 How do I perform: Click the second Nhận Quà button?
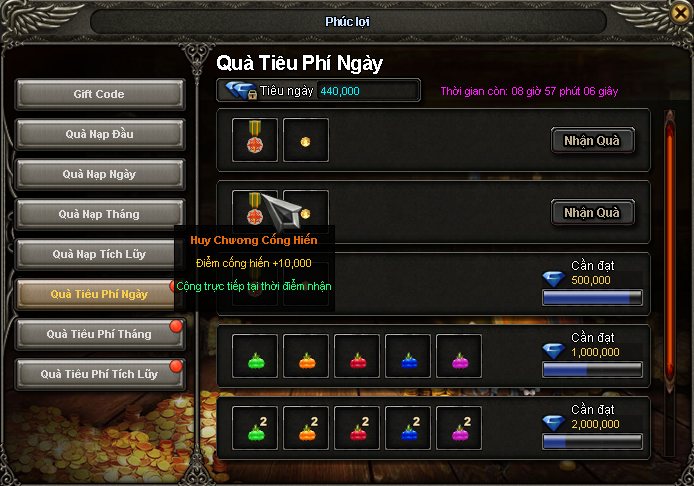592,212
